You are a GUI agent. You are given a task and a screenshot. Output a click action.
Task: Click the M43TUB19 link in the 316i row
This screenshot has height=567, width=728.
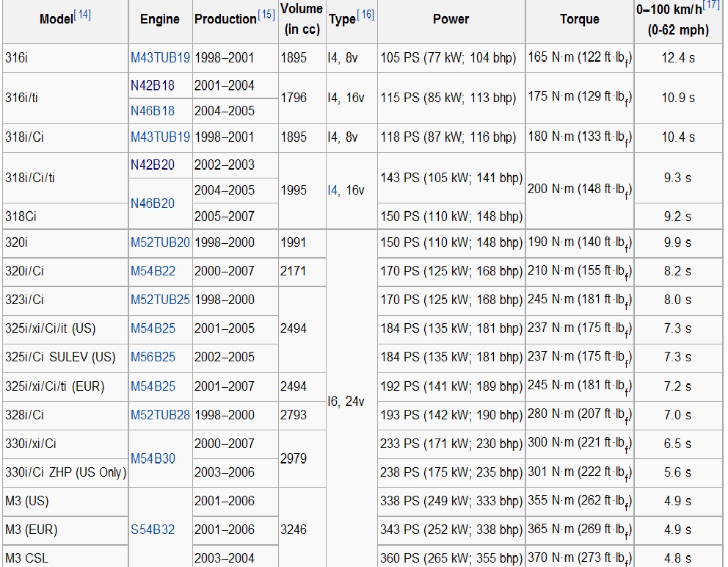160,57
